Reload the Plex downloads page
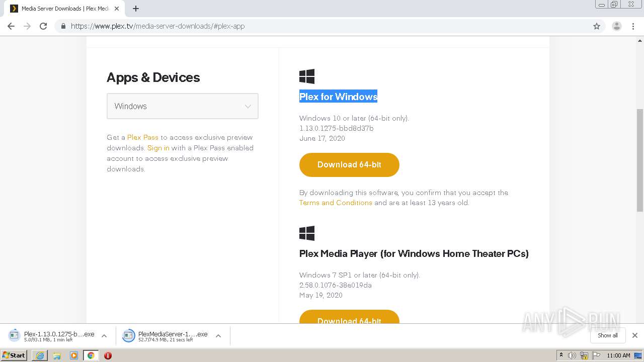 (43, 26)
